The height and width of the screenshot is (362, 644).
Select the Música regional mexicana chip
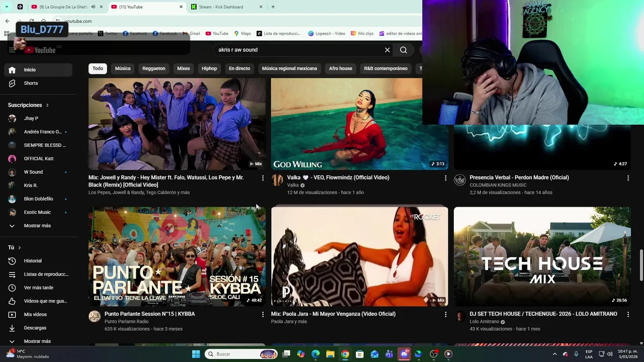point(289,68)
